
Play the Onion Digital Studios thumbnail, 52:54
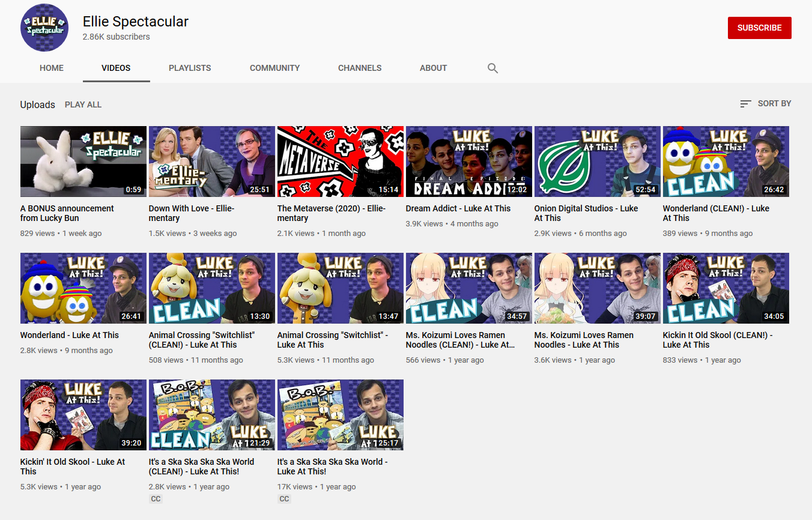point(598,162)
